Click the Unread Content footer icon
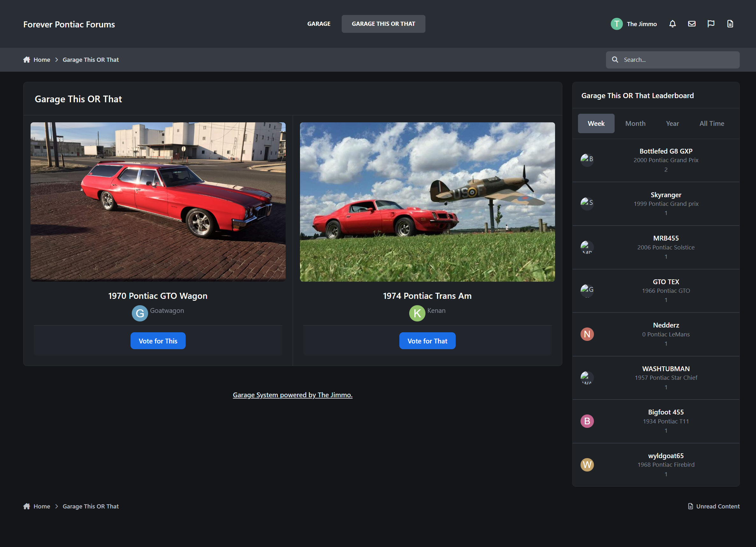The width and height of the screenshot is (756, 547). click(690, 506)
